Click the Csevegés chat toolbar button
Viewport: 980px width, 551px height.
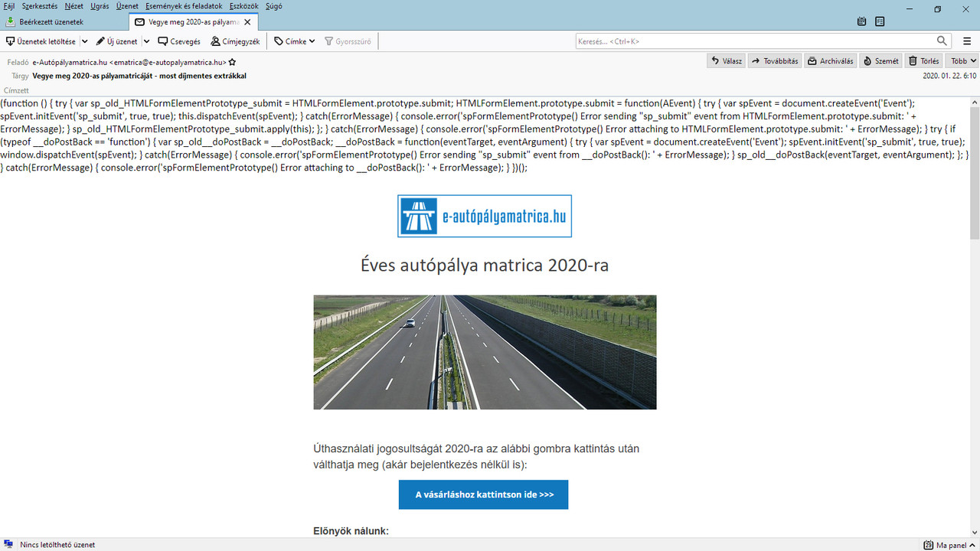(179, 41)
